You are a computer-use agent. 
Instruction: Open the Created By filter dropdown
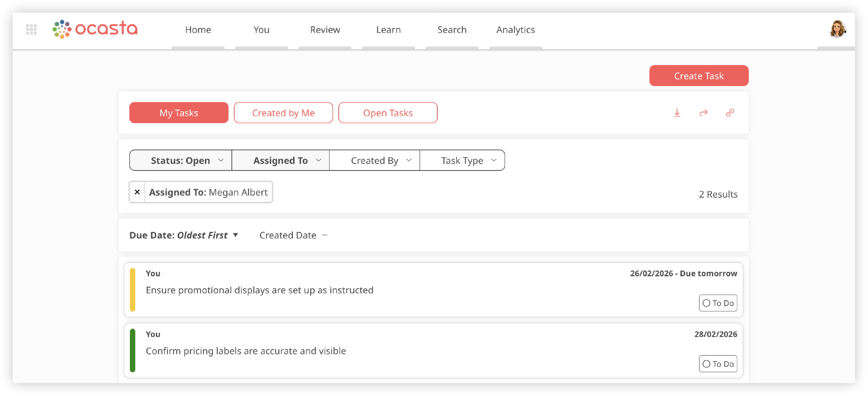374,160
